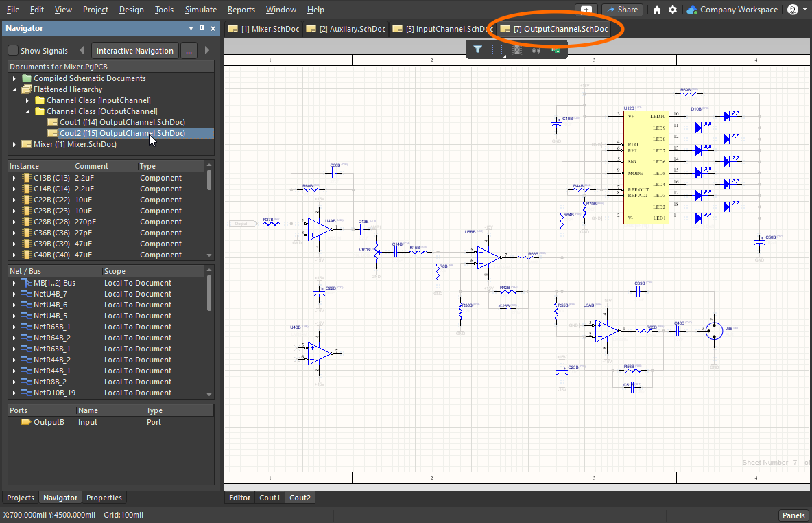
Task: Enable the Show Signals checkbox
Action: tap(13, 51)
